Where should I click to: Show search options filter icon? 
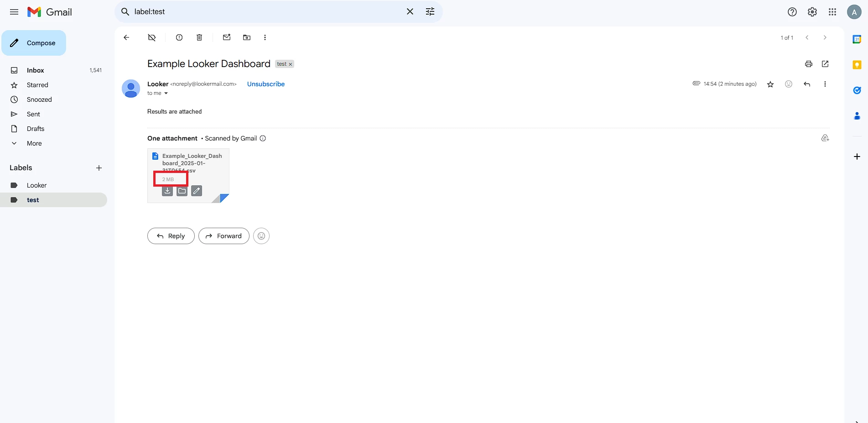click(430, 12)
